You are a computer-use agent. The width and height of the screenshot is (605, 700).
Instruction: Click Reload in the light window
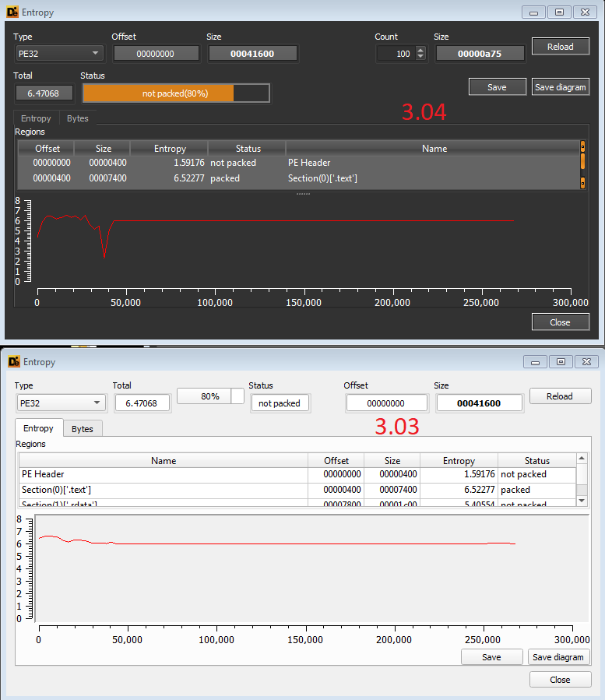560,396
